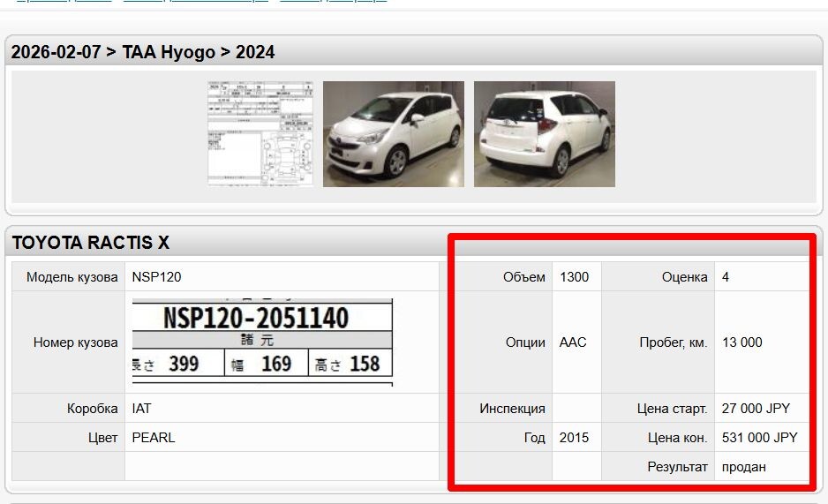This screenshot has width=828, height=504.
Task: Click the breadcrumb heading 2026-02-07 > TAA Hyogo > 2024
Action: click(143, 52)
